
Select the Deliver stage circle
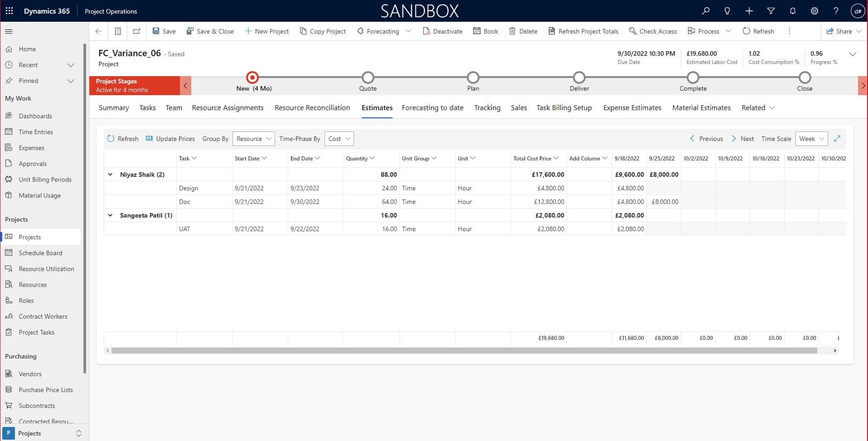tap(579, 77)
